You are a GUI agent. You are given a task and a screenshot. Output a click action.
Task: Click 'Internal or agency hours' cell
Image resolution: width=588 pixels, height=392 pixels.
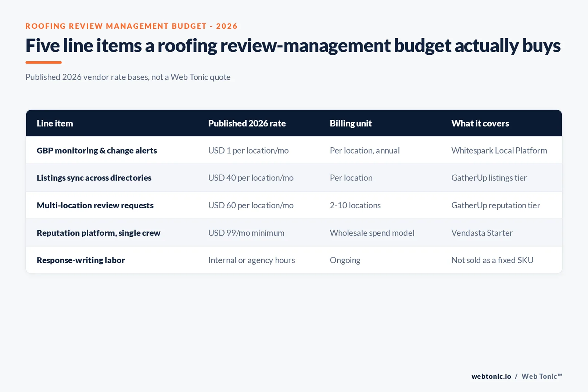(251, 260)
